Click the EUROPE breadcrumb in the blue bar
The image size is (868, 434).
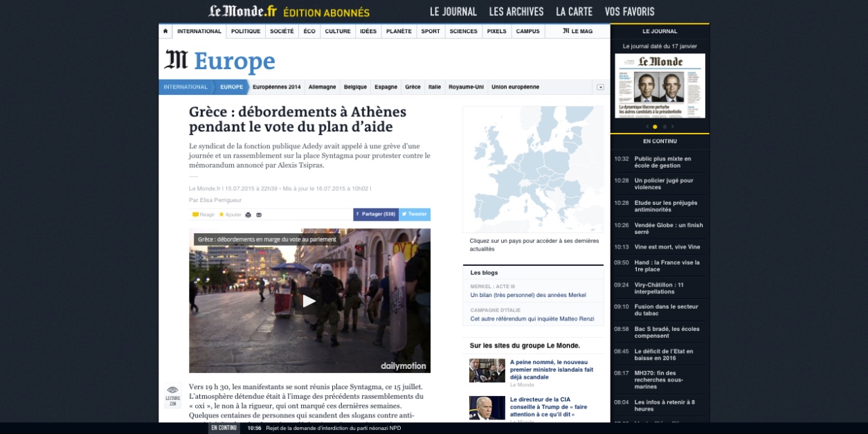click(x=231, y=87)
